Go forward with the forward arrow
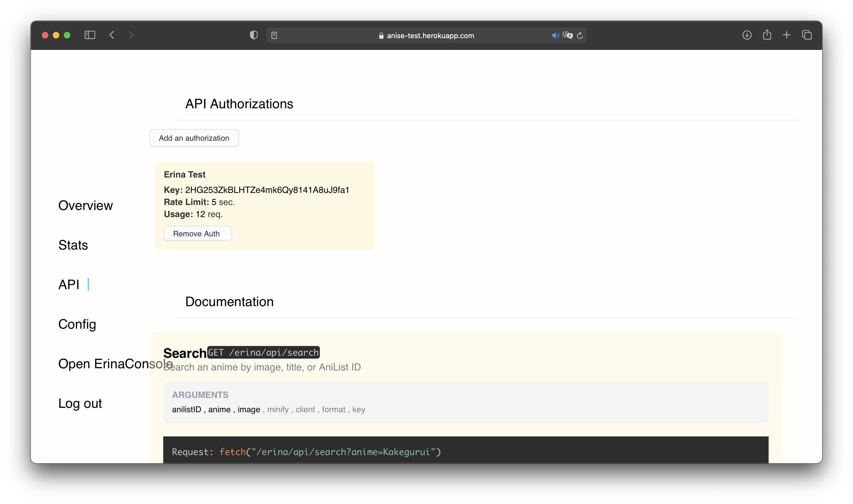This screenshot has width=853, height=504. point(131,35)
